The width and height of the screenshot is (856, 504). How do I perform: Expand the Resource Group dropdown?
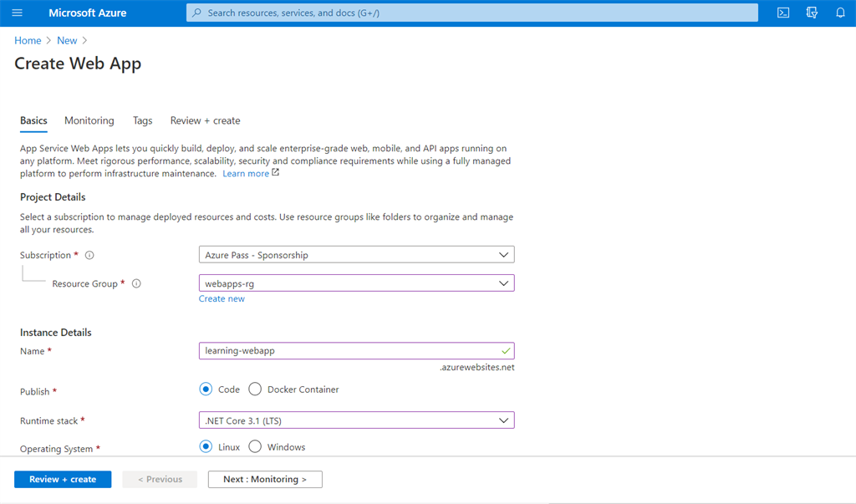tap(503, 283)
